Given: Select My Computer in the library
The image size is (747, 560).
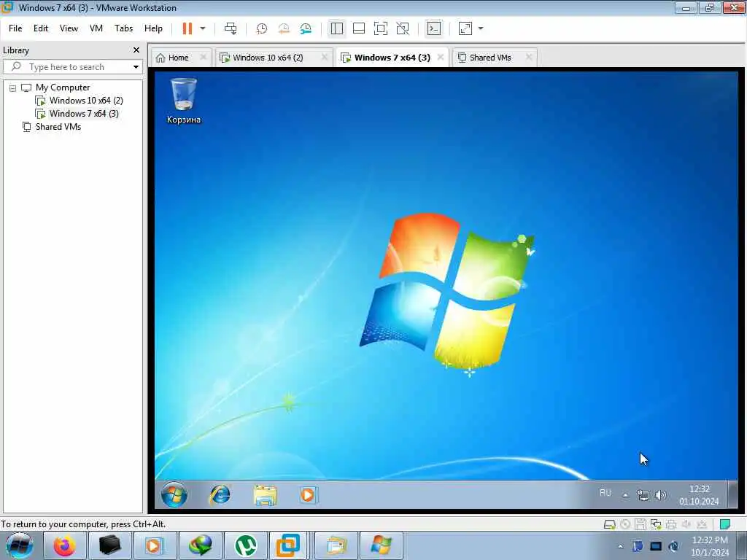Looking at the screenshot, I should coord(63,87).
